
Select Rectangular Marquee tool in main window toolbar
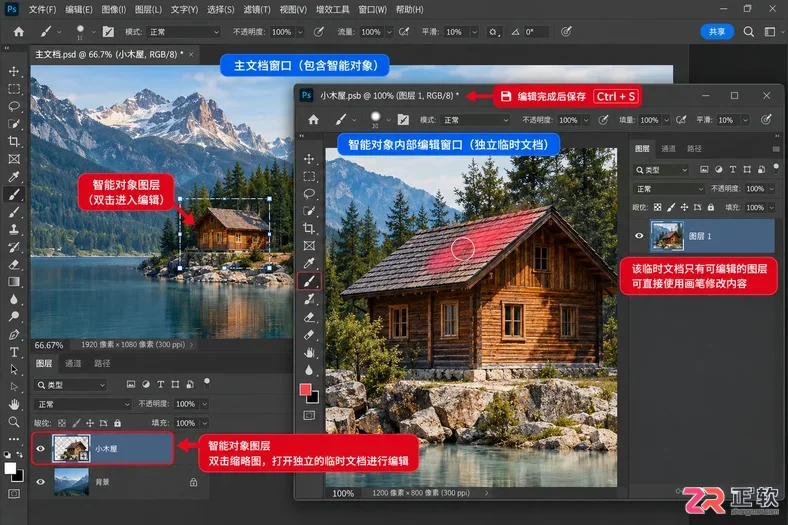tap(14, 89)
